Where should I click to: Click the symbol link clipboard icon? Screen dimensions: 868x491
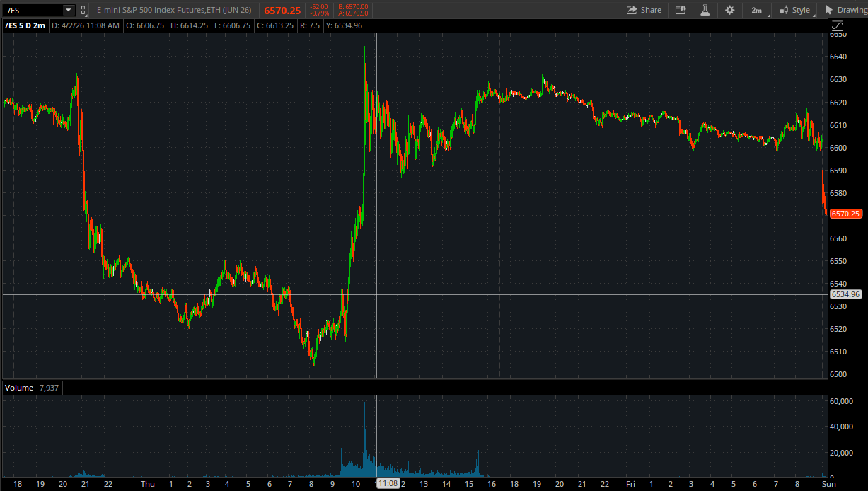coord(83,10)
